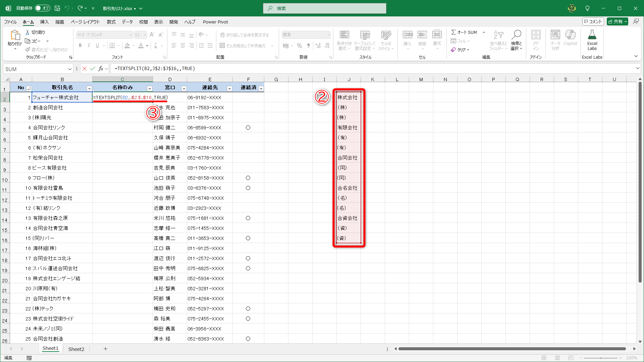644x362 pixels.
Task: Open Conditional Formatting (条件付き書式)
Action: 344,40
